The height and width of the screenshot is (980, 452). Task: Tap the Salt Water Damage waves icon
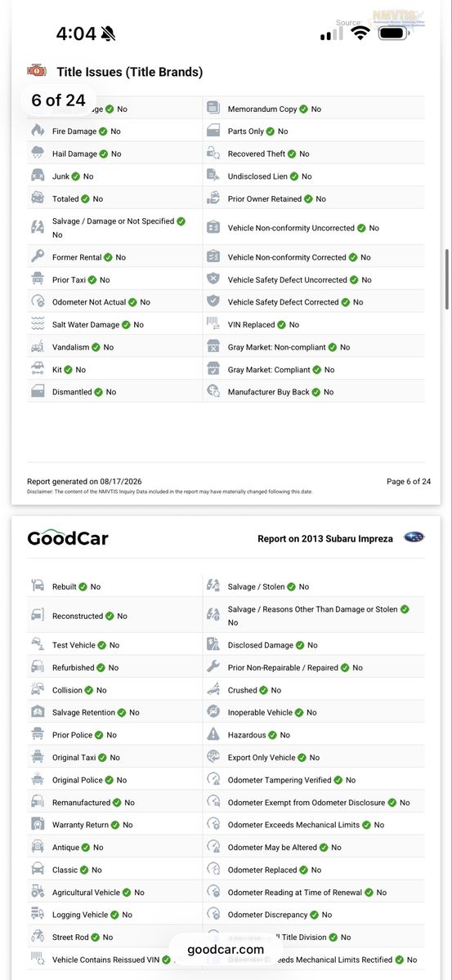point(38,324)
